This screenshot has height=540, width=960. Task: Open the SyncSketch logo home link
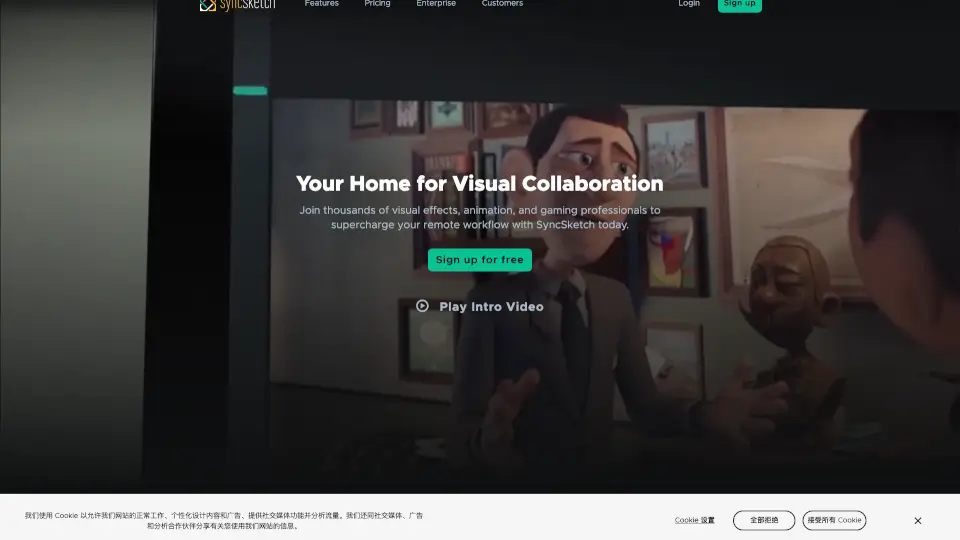tap(238, 4)
